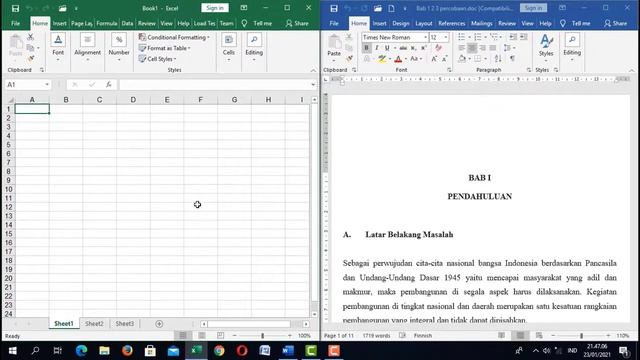Click Share in Word window
Image resolution: width=640 pixels, height=360 pixels.
tap(616, 23)
